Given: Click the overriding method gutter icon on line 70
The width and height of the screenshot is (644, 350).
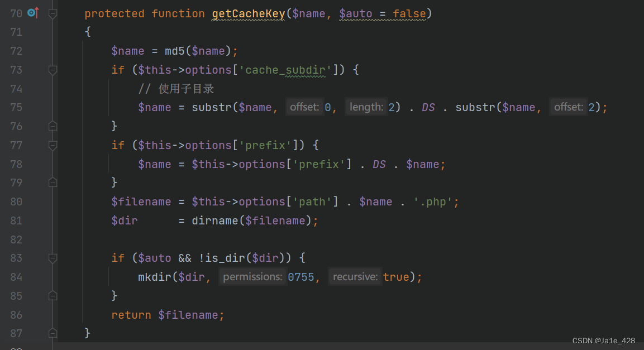Looking at the screenshot, I should coord(33,13).
